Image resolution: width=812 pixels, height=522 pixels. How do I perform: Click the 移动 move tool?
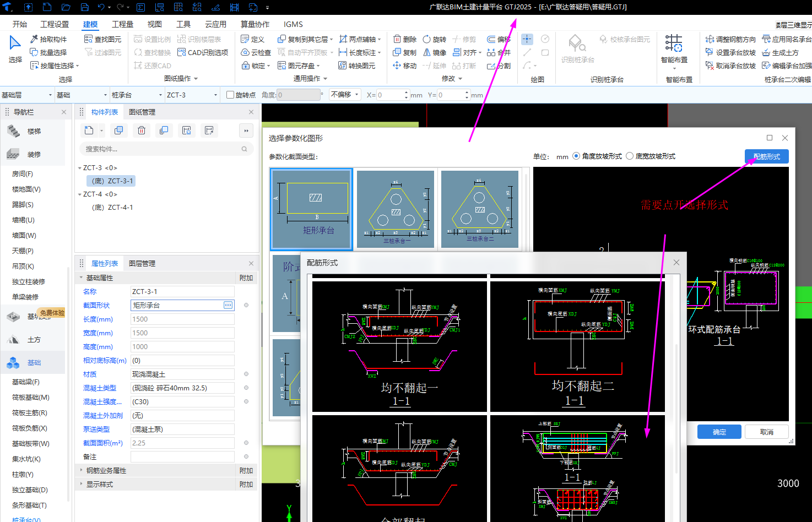click(x=405, y=66)
